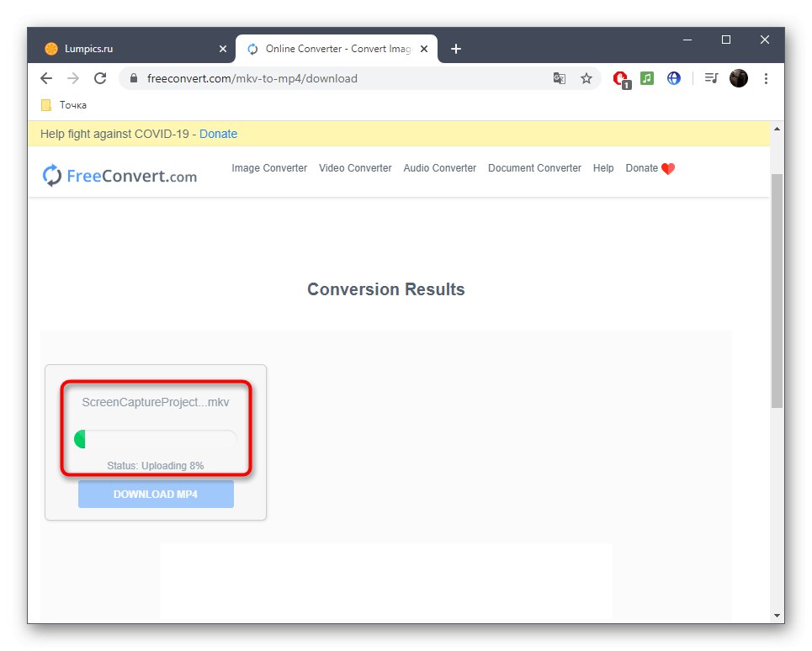Open the AdBlock extension icon
The width and height of the screenshot is (812, 651).
[x=621, y=77]
